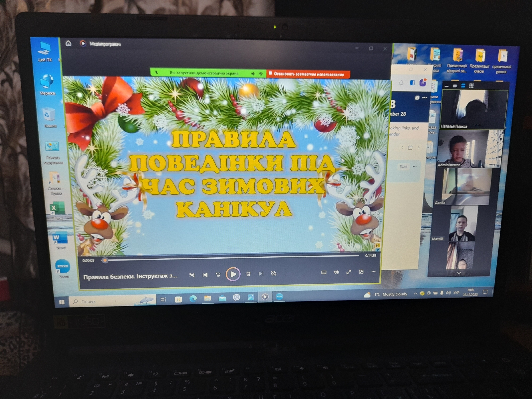This screenshot has height=399, width=532.
Task: Open subtitles and captions options in player
Action: [324, 272]
